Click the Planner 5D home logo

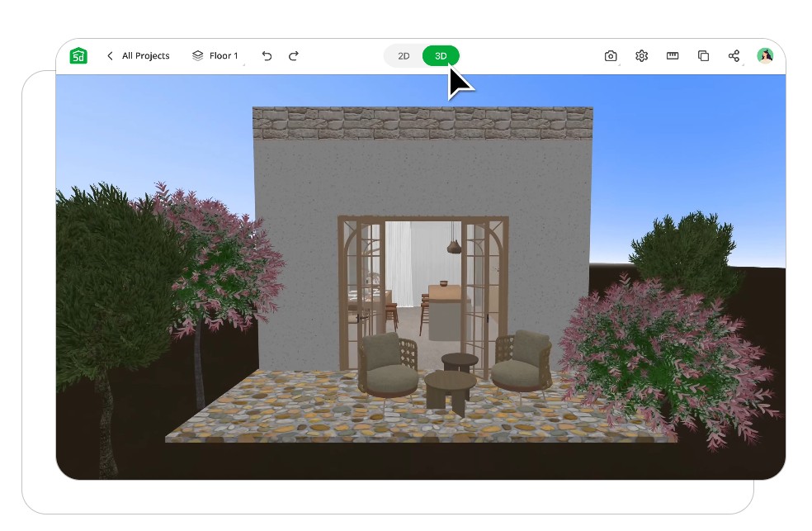coord(78,56)
